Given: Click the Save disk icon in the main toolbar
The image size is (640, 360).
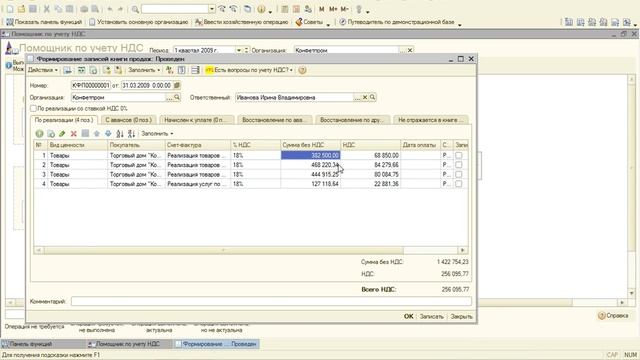Looking at the screenshot, I should 33,9.
